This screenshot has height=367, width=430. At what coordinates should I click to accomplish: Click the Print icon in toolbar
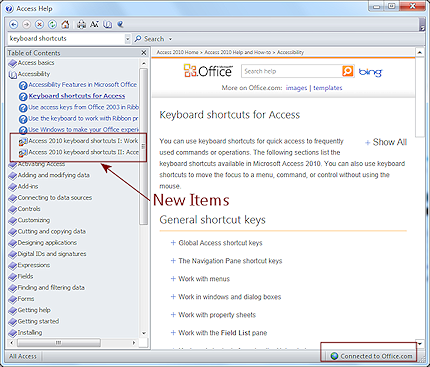pos(81,24)
